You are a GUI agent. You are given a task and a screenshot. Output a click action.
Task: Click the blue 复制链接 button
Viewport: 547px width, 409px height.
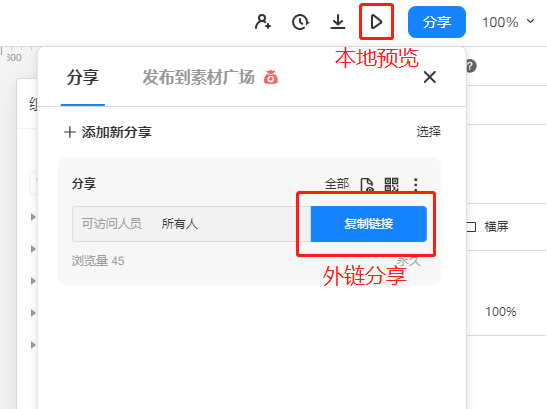coord(368,224)
